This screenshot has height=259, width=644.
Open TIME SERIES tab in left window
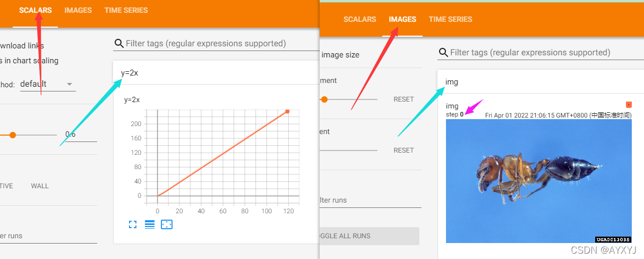pos(126,10)
